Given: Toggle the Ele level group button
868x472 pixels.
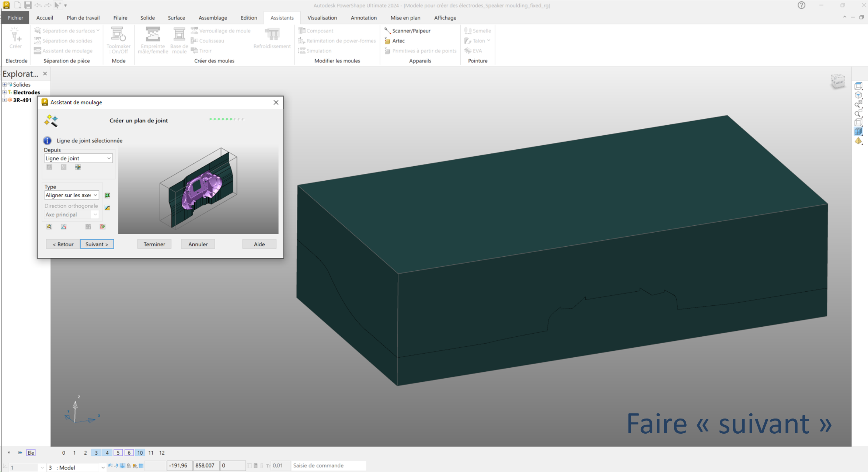Looking at the screenshot, I should click(31, 453).
